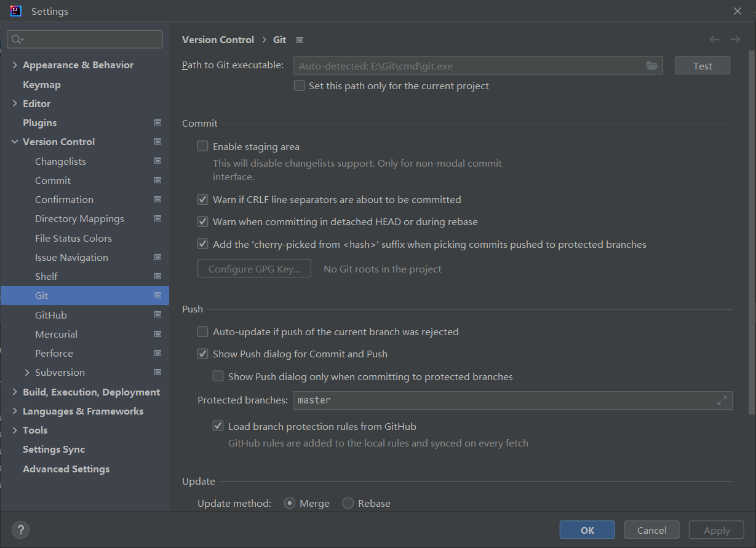Image resolution: width=756 pixels, height=548 pixels.
Task: Close the Settings dialog
Action: pyautogui.click(x=737, y=11)
